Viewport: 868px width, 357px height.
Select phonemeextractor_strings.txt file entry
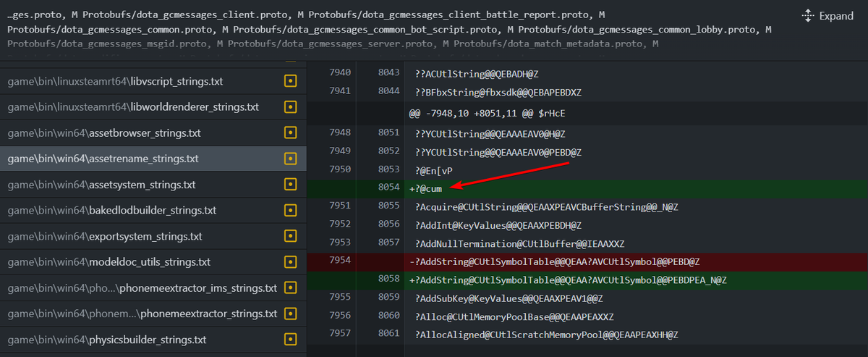(x=153, y=314)
